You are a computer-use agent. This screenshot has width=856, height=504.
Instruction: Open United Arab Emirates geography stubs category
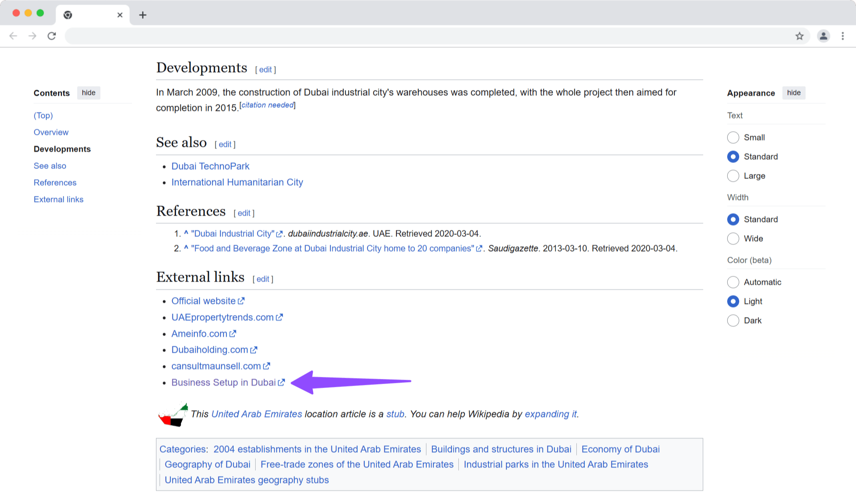[x=247, y=480]
